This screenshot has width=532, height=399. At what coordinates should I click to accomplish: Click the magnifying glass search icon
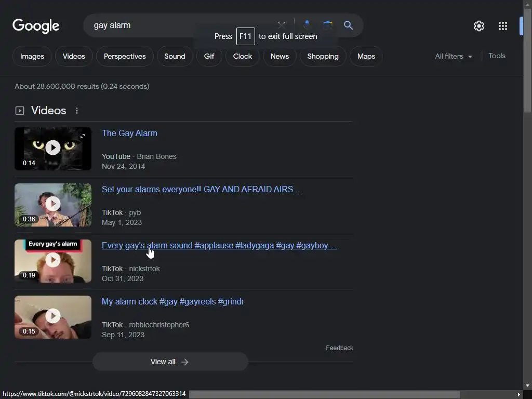coord(348,25)
